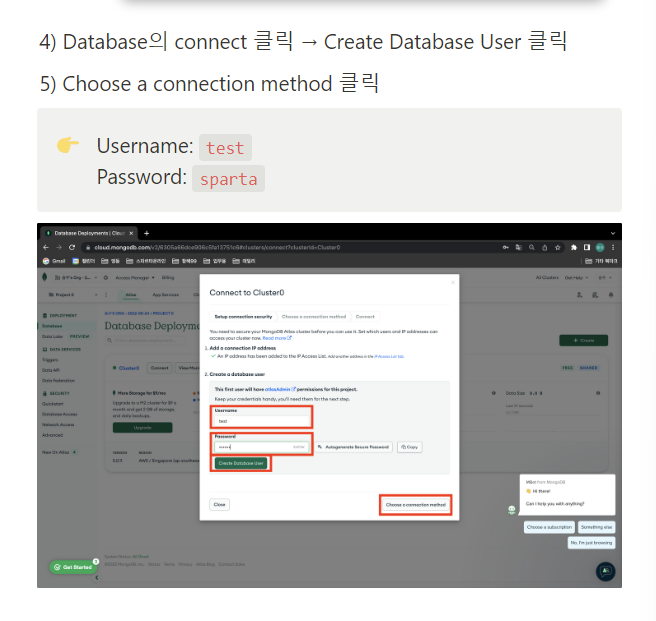
Task: Click the MongoDB leaf logo
Action: click(45, 277)
